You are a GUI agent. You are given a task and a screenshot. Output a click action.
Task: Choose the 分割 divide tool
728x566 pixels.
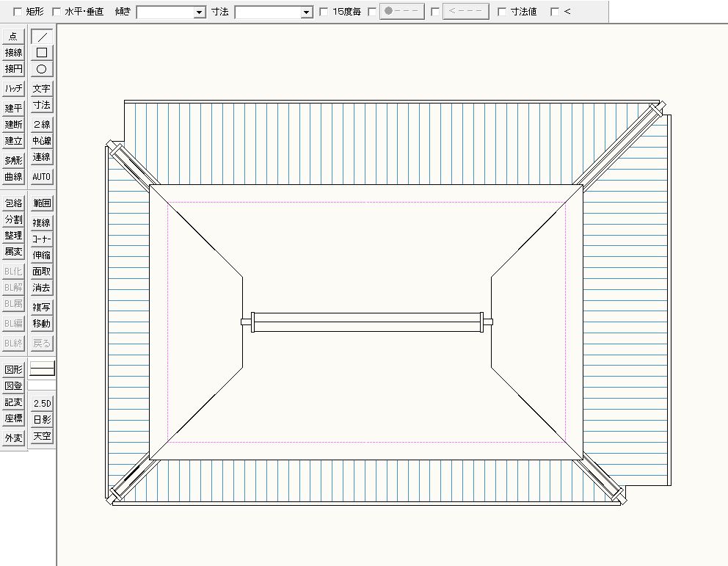(x=13, y=219)
